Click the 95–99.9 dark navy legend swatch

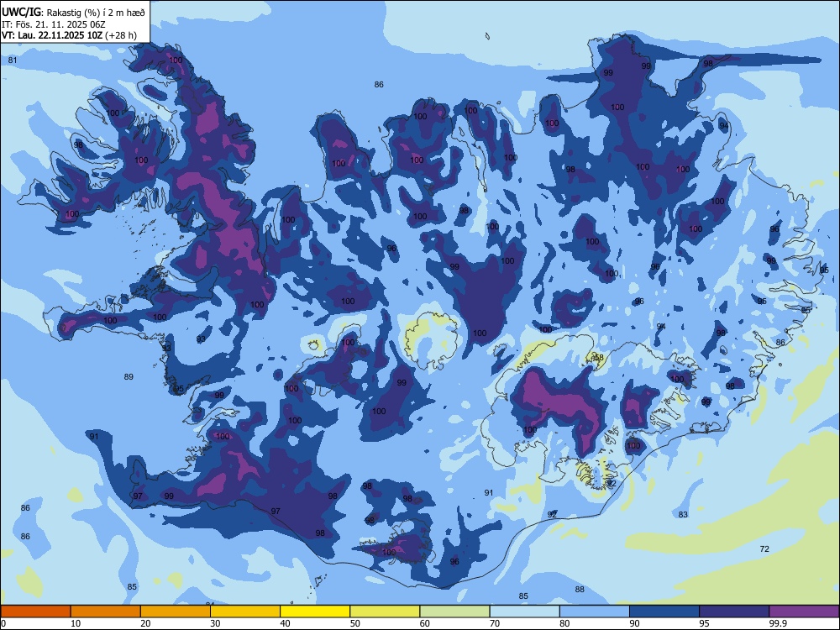(734, 612)
